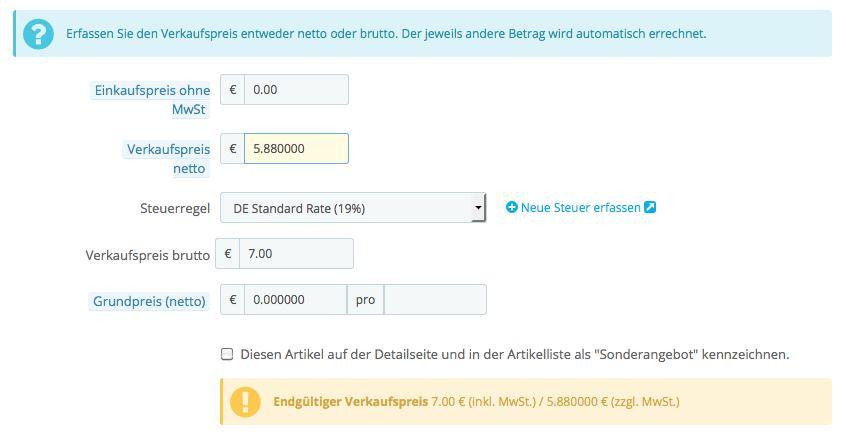Click the Verkaufspreis netto label
Screen dimensions: 846x442
pyautogui.click(x=168, y=158)
